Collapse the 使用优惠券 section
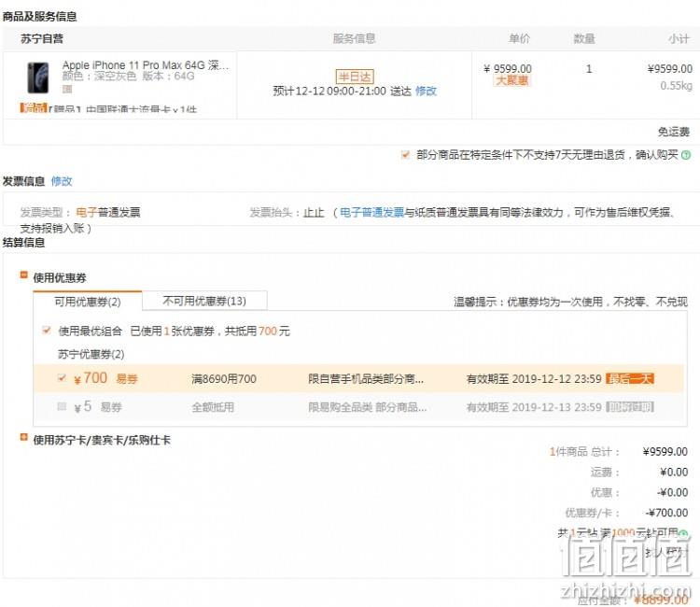This screenshot has height=607, width=700. [23, 275]
